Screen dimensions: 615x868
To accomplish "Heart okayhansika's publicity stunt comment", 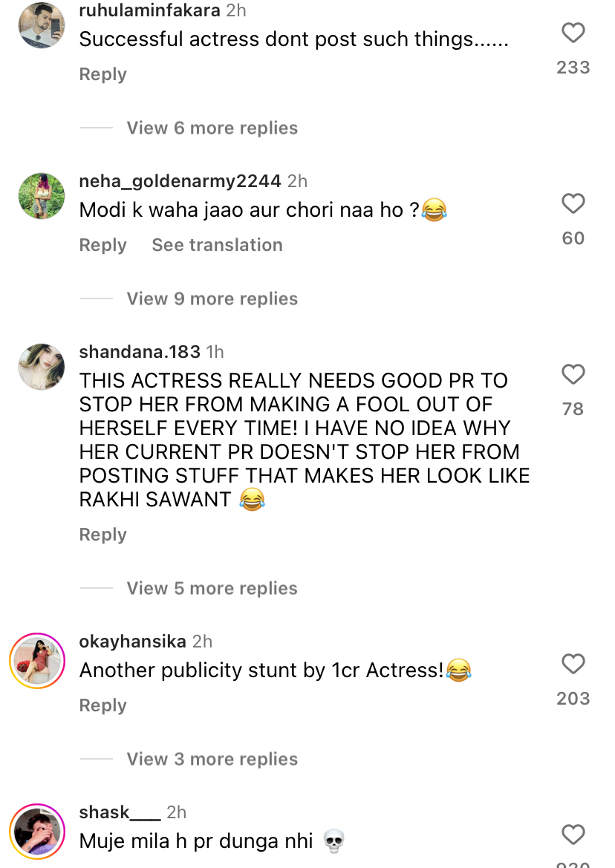I will [x=573, y=664].
